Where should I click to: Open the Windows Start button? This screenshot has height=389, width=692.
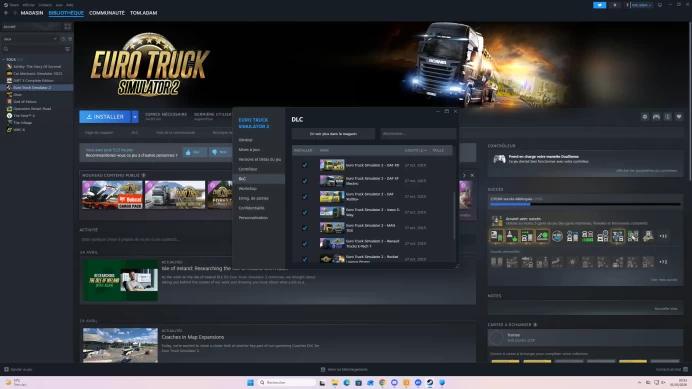click(250, 382)
